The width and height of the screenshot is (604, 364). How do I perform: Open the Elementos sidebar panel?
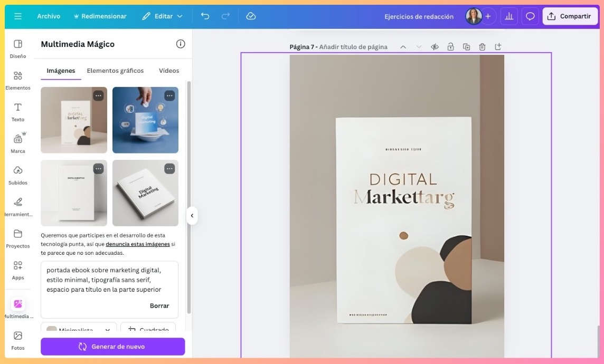(x=18, y=80)
